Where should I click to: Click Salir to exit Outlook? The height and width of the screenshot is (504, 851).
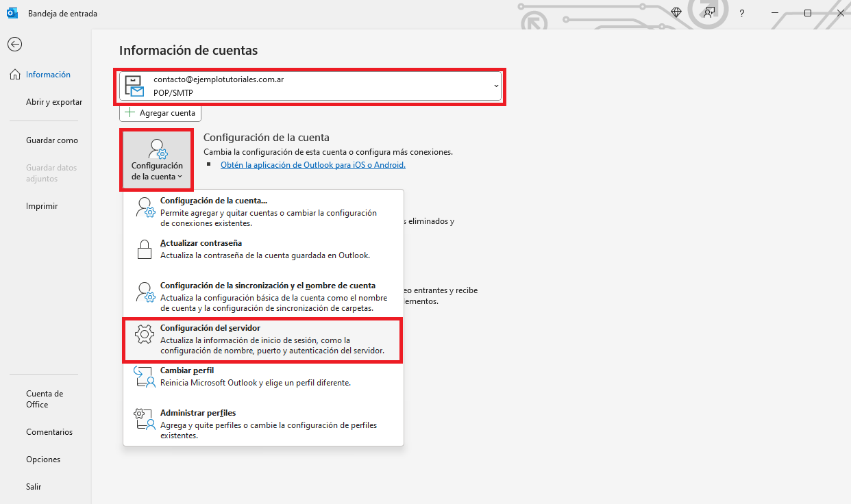tap(34, 487)
